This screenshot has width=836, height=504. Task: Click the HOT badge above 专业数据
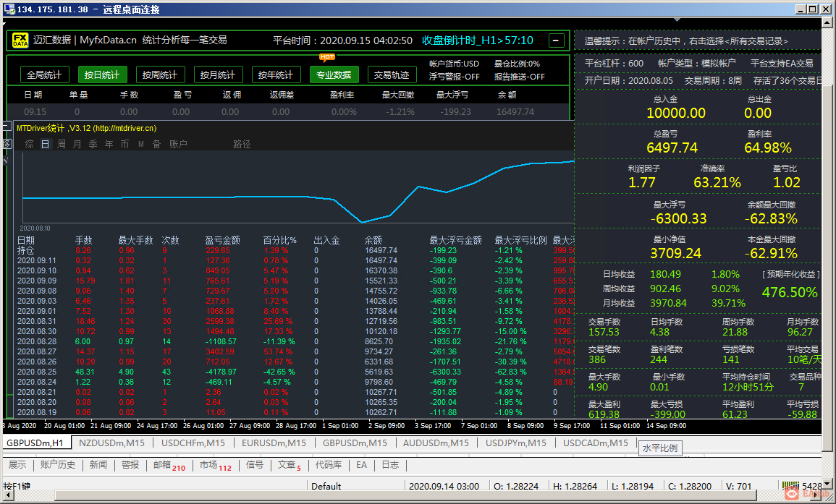(327, 57)
